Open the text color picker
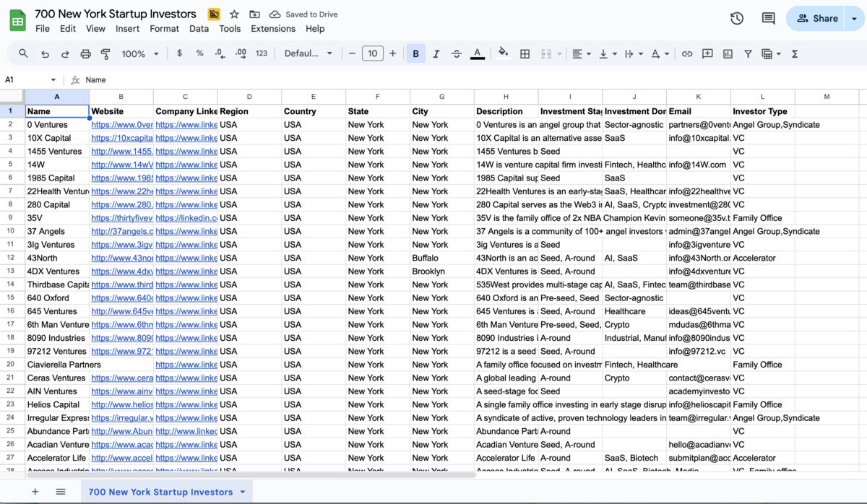This screenshot has height=504, width=867. point(477,53)
